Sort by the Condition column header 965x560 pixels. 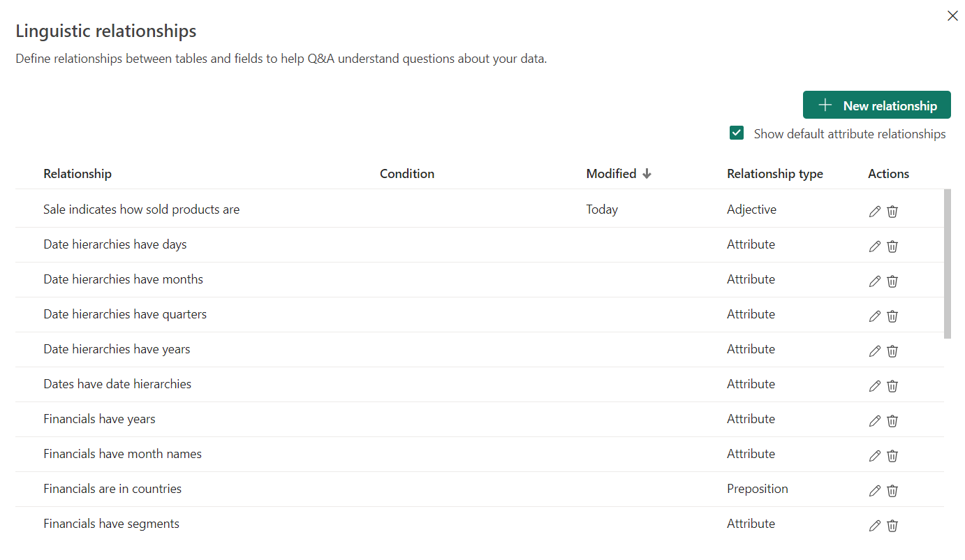407,174
